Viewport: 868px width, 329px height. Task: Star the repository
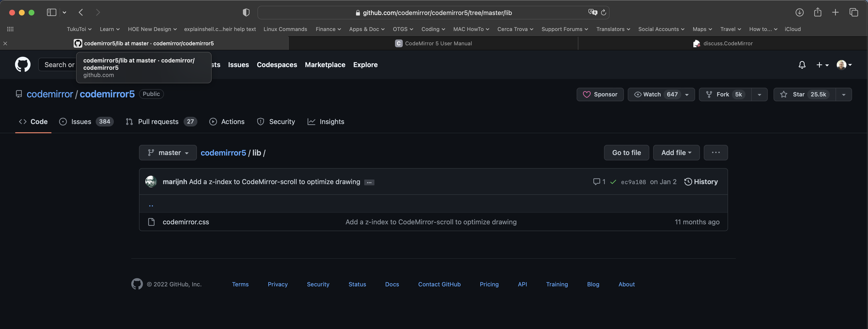pos(804,94)
